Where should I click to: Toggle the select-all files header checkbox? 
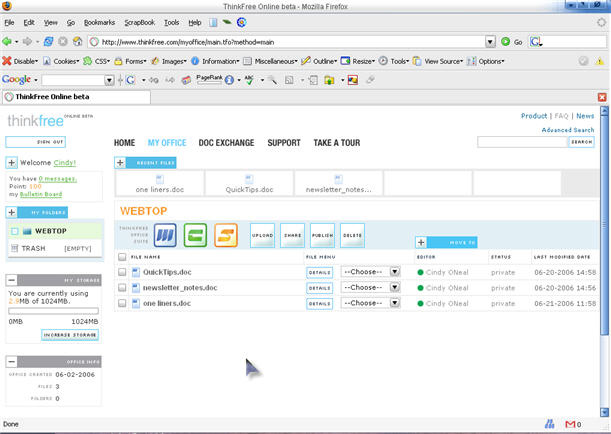(x=122, y=257)
